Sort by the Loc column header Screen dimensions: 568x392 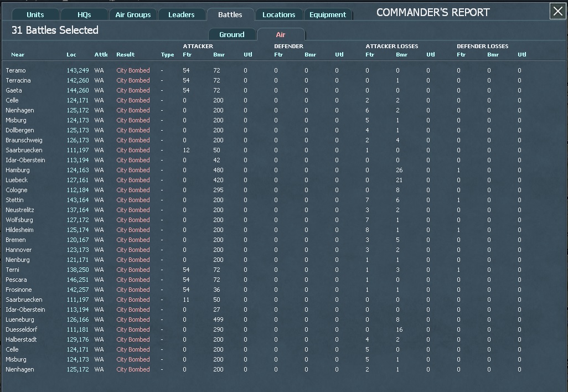point(71,55)
